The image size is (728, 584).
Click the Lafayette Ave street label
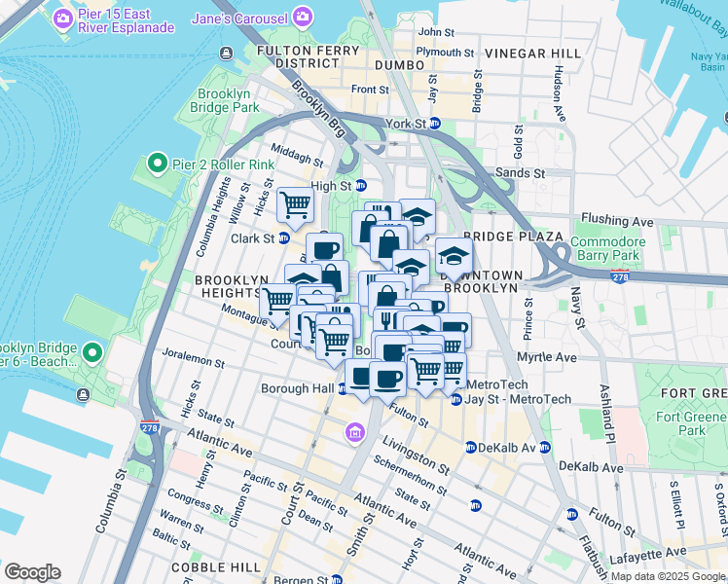click(648, 555)
